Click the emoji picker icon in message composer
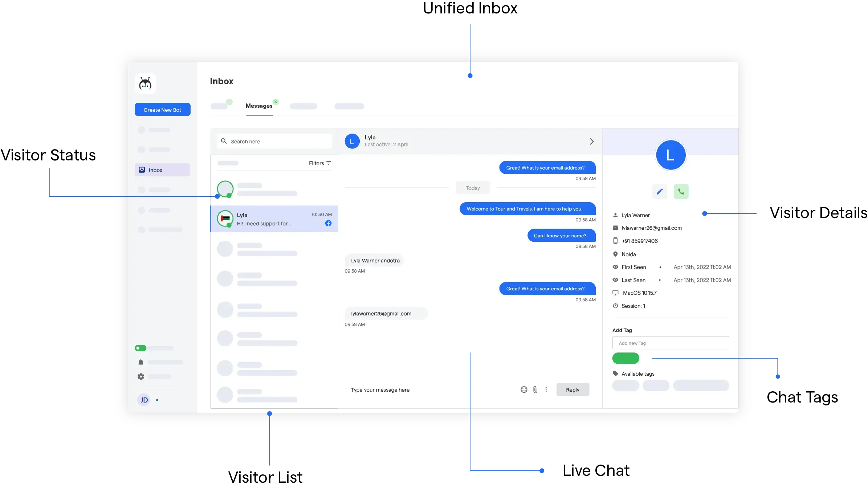Image resolution: width=868 pixels, height=486 pixels. point(523,389)
